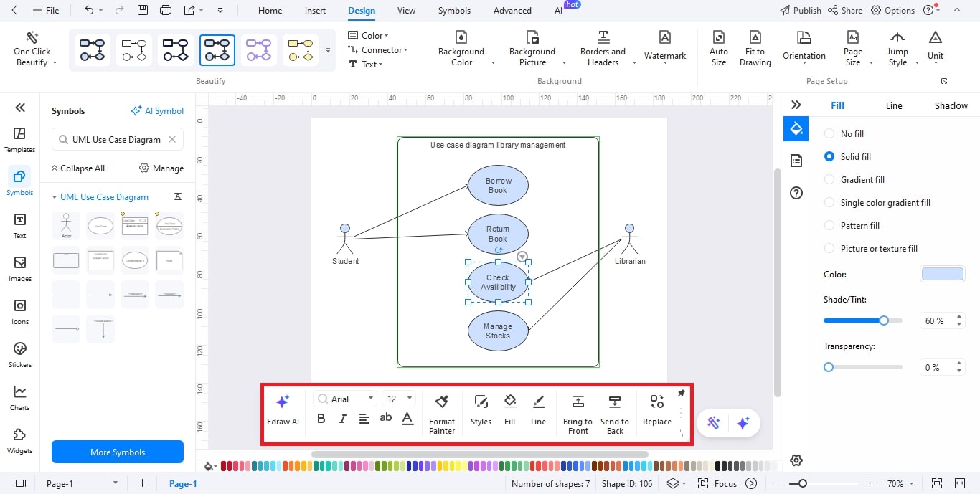980x494 pixels.
Task: Open the Text theme dropdown
Action: coord(366,64)
